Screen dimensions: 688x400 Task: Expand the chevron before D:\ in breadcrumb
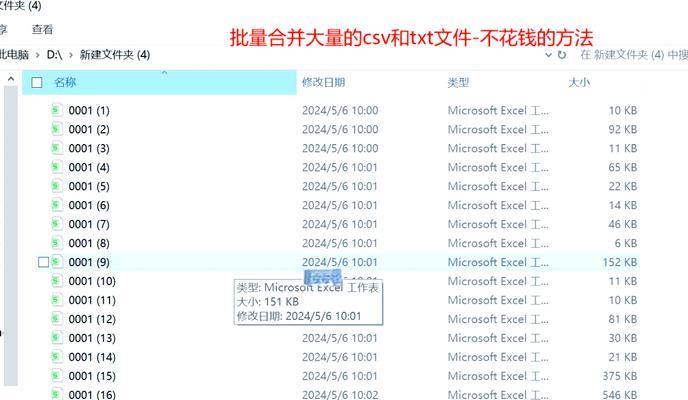(37, 55)
